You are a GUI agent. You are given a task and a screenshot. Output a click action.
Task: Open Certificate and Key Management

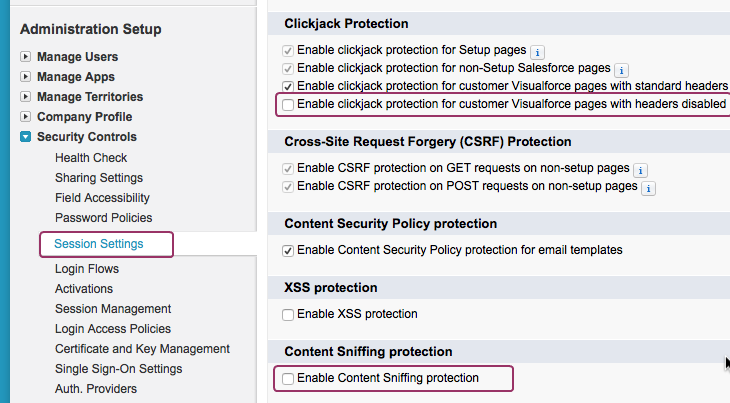[142, 349]
